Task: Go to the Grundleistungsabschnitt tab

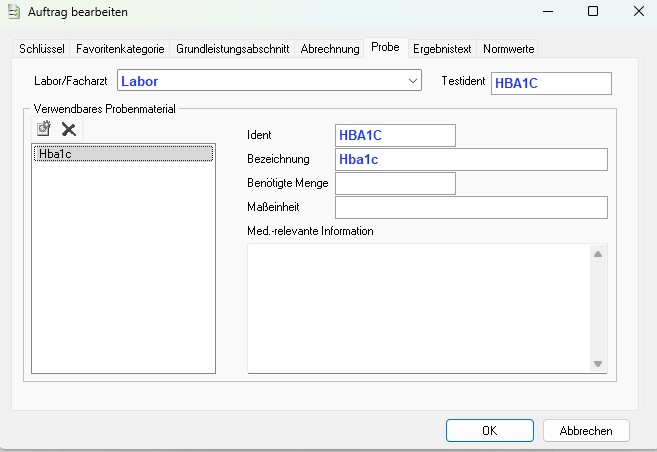Action: [x=234, y=48]
